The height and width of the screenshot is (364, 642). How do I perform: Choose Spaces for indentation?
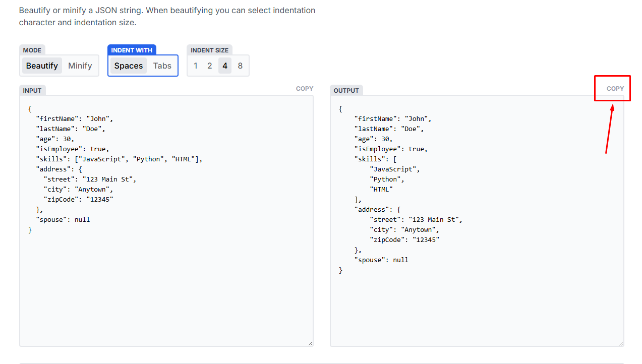(x=128, y=66)
